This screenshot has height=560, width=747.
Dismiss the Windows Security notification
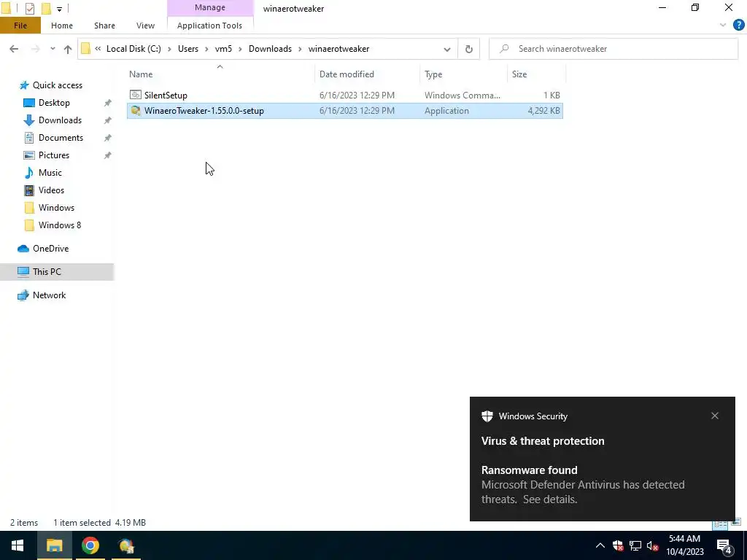tap(715, 416)
